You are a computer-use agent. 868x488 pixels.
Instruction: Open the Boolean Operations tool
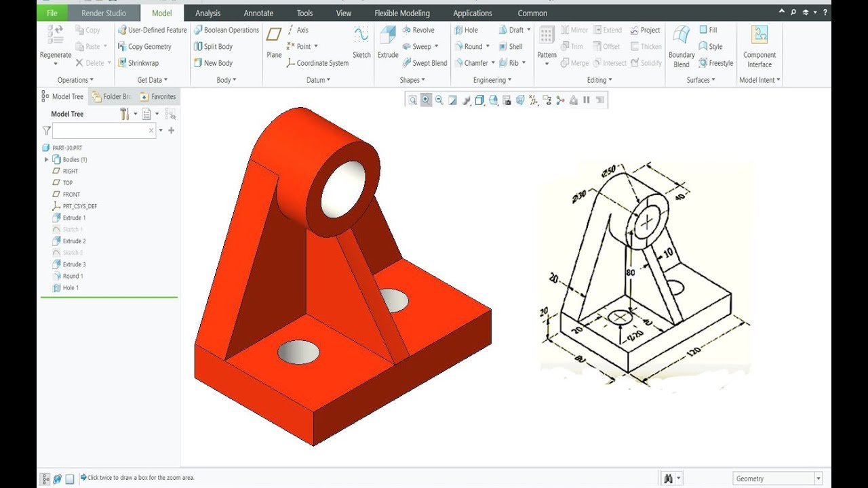[226, 30]
